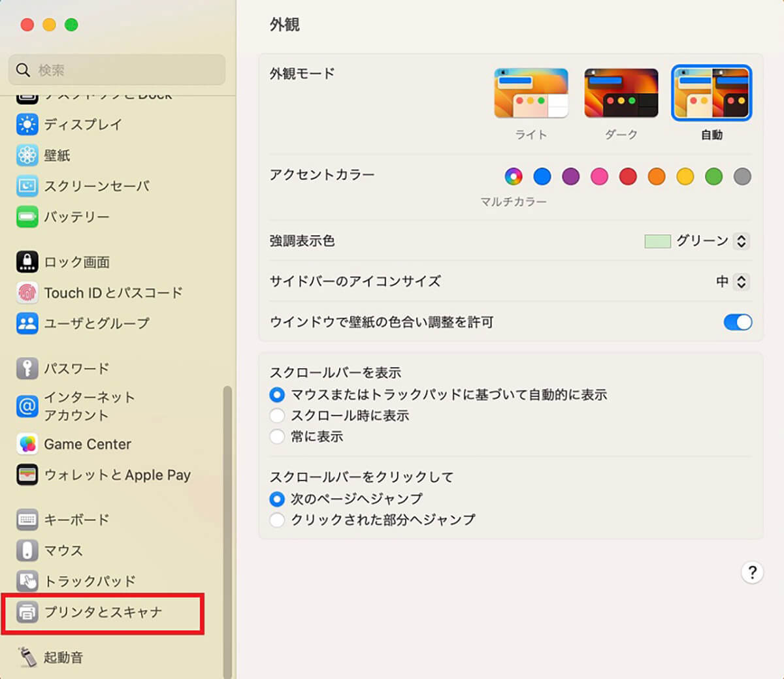Open help with the question mark button
784x679 pixels.
752,573
